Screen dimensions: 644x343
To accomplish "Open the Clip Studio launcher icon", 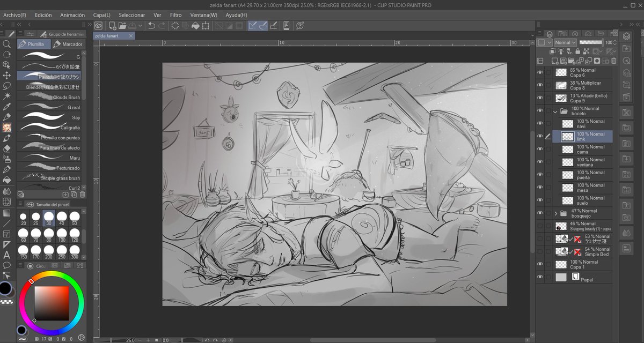I will [x=99, y=25].
